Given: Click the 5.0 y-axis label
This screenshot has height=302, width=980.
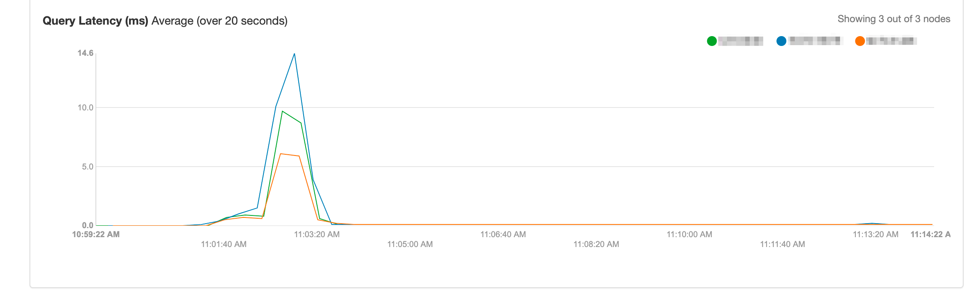Looking at the screenshot, I should [88, 167].
